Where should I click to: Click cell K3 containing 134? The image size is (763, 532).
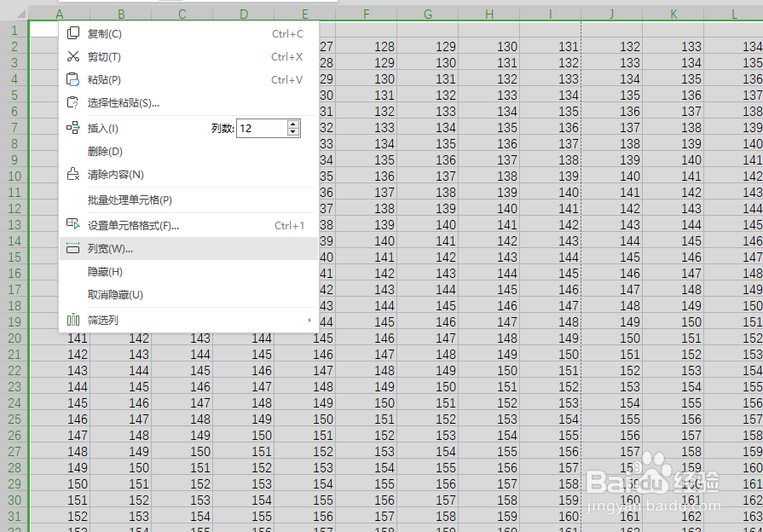tap(673, 63)
